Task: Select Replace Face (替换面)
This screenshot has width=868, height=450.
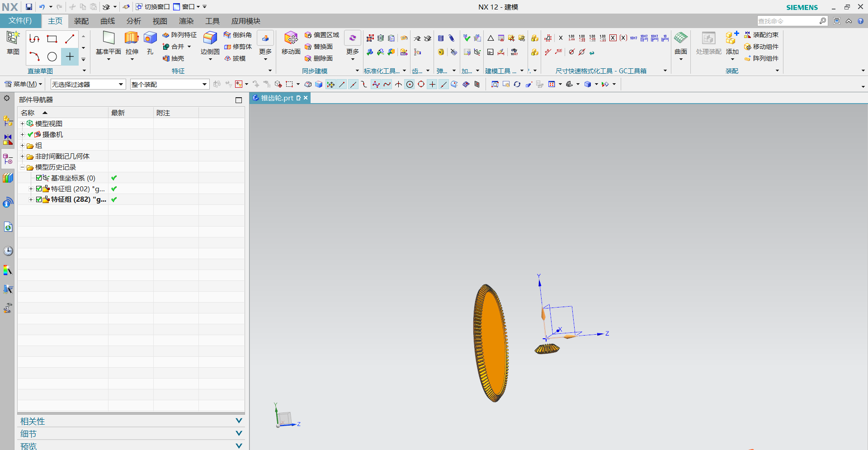Action: pos(319,47)
